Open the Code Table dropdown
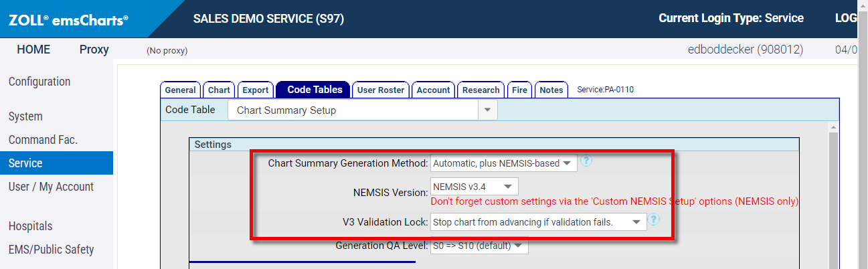Viewport: 868px width, 269px height. click(487, 110)
